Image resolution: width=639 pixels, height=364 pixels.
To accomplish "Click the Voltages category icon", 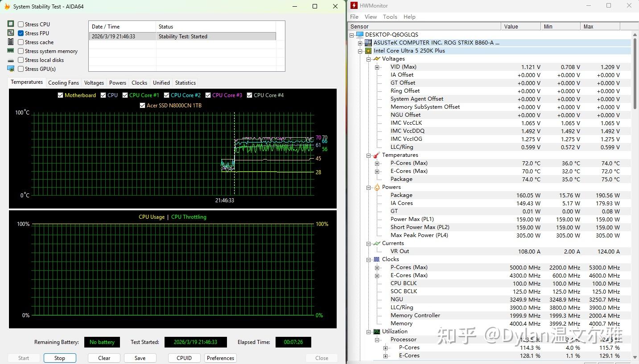I will point(377,59).
